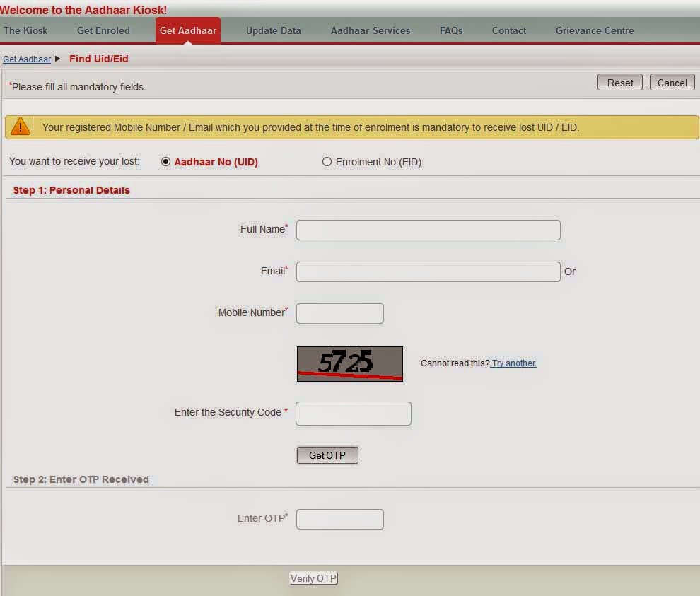Click the Cancel button
The height and width of the screenshot is (596, 700).
coord(672,83)
